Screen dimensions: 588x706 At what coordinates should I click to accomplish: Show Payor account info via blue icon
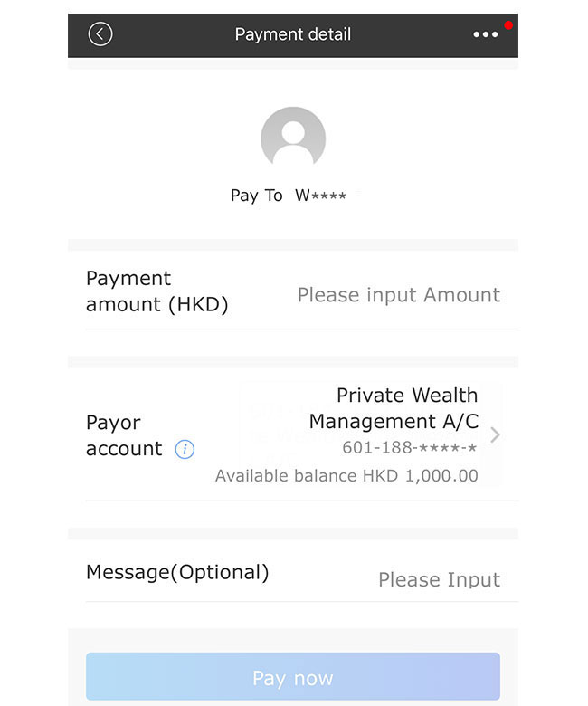(185, 449)
